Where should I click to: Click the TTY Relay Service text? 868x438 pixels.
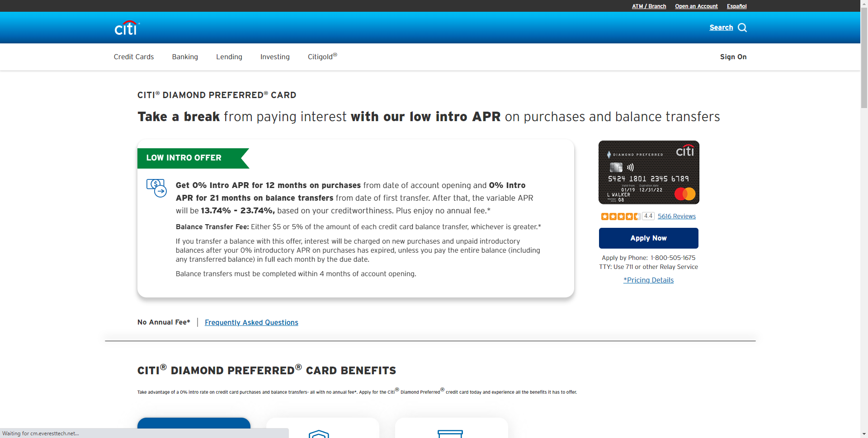click(649, 267)
